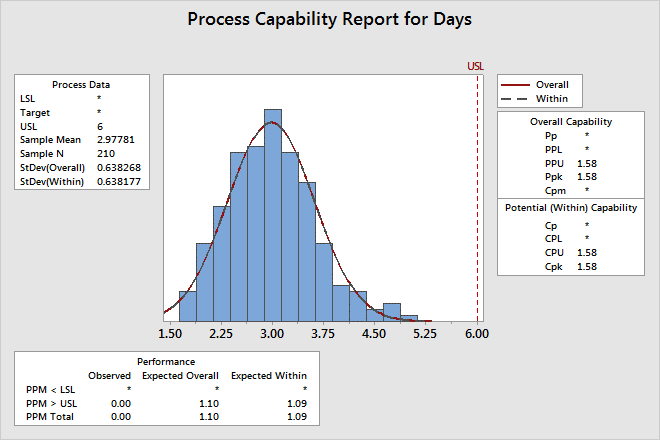The height and width of the screenshot is (440, 660).
Task: Select the small histogram bar near 4.75
Action: click(x=391, y=310)
